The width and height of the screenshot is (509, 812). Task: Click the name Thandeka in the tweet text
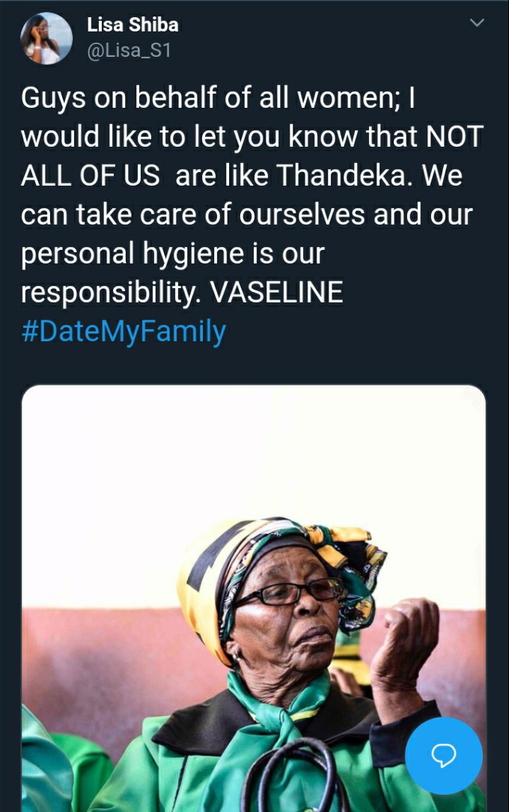tap(345, 176)
